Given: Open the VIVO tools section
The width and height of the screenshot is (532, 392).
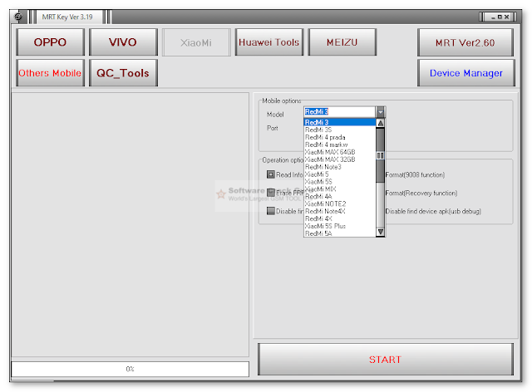Looking at the screenshot, I should (x=123, y=42).
